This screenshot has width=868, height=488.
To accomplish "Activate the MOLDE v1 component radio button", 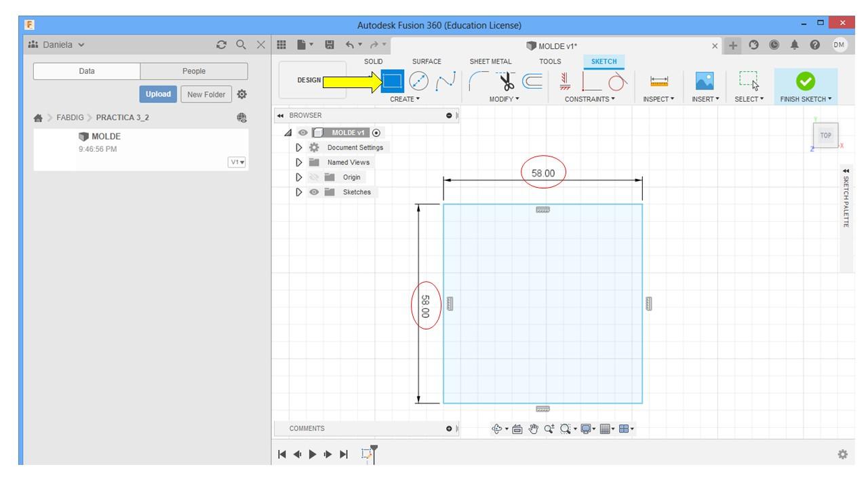I will click(x=376, y=132).
